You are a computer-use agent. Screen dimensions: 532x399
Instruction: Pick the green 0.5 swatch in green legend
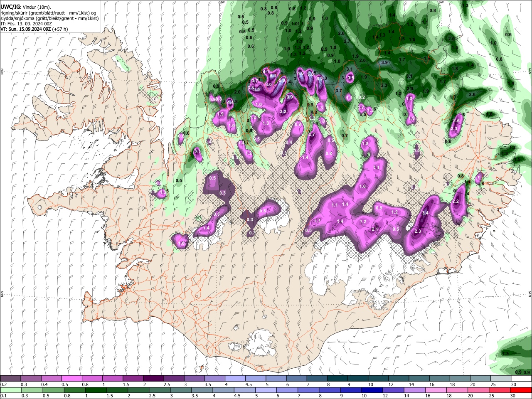53,390
